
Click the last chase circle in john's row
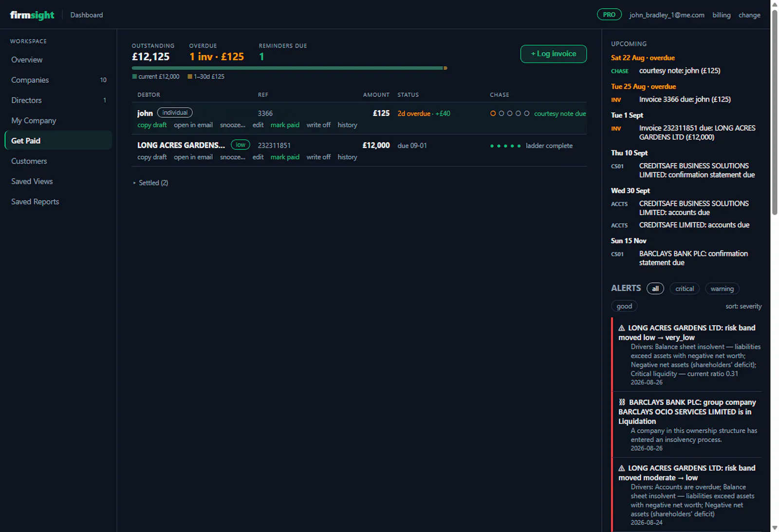527,113
